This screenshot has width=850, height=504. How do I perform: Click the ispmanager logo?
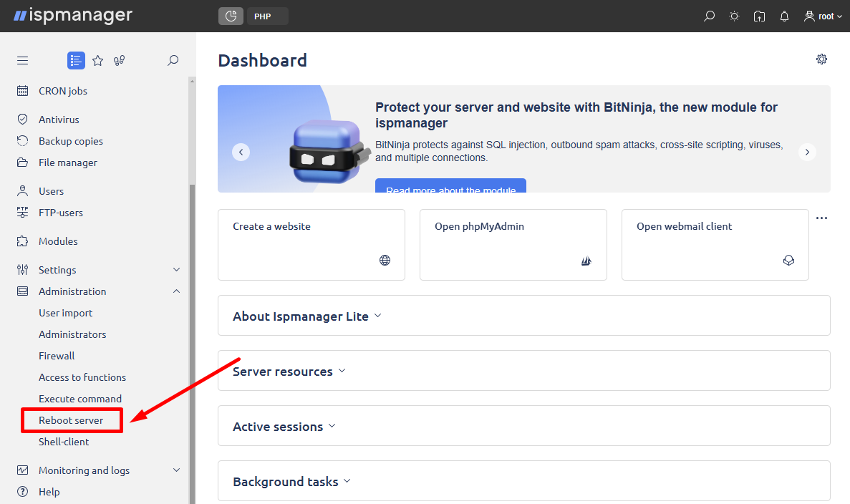click(x=73, y=15)
